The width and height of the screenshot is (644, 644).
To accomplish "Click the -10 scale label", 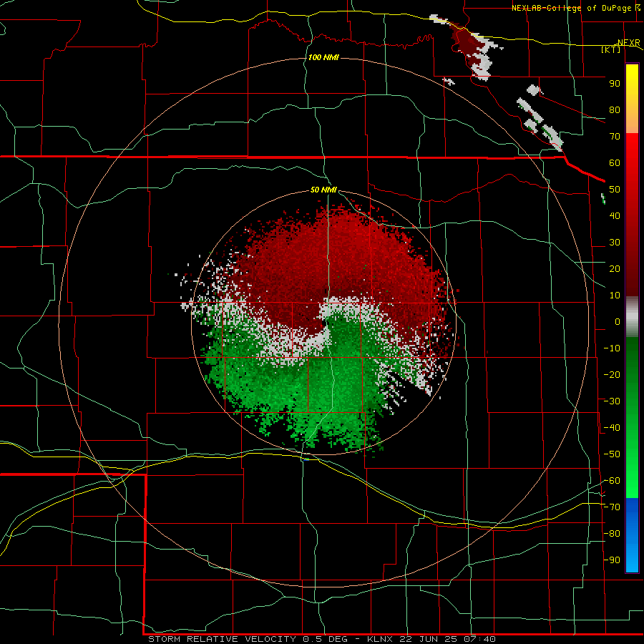I will tap(612, 348).
